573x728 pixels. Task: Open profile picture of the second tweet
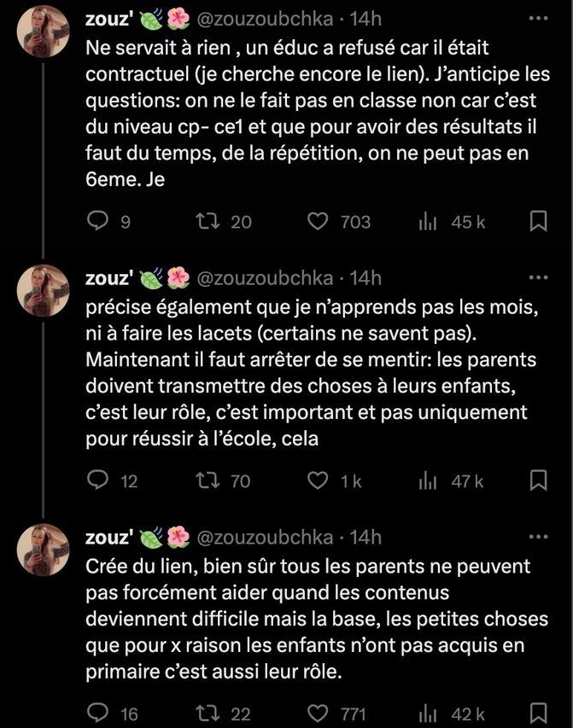point(44,291)
